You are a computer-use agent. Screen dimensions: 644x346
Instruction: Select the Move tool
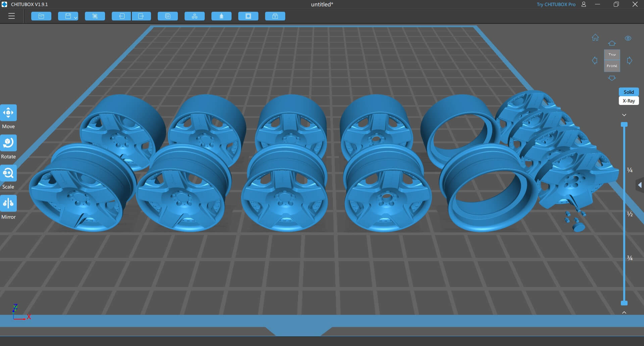coord(8,113)
